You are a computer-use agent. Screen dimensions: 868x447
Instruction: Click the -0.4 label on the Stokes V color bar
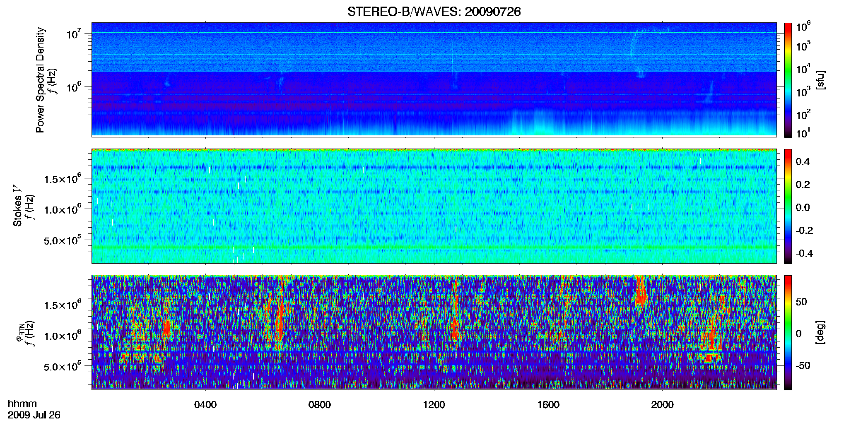[804, 253]
